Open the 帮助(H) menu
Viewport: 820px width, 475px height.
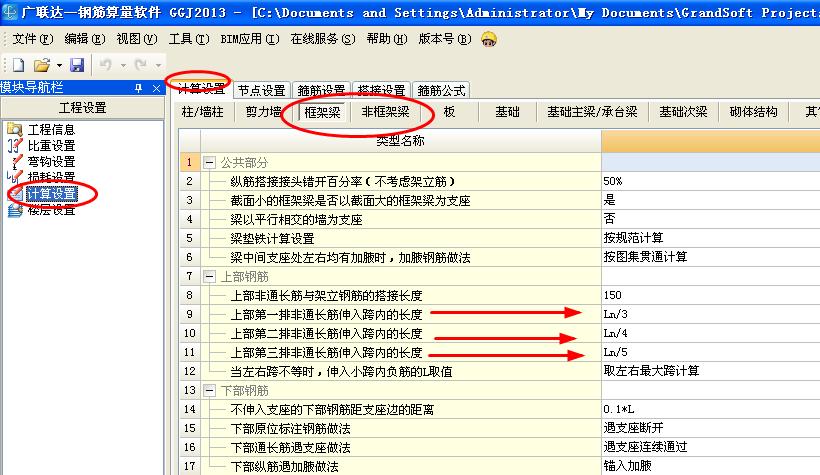click(x=387, y=39)
